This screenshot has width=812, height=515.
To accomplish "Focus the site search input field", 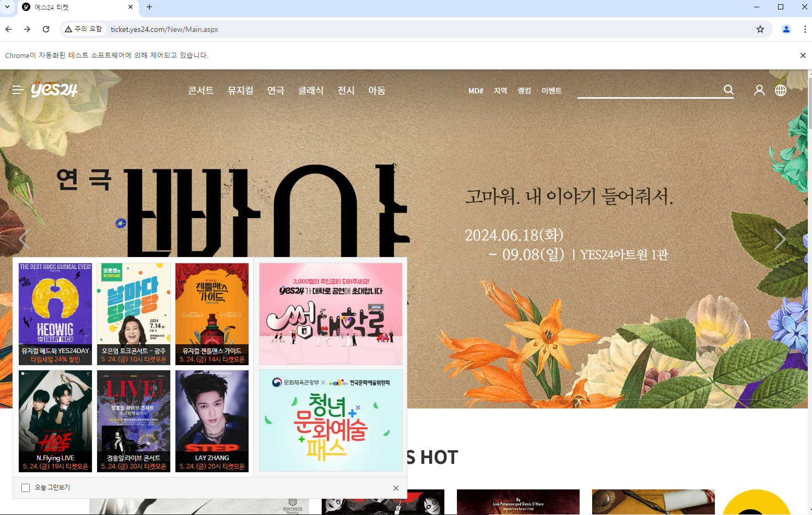I will (x=650, y=90).
